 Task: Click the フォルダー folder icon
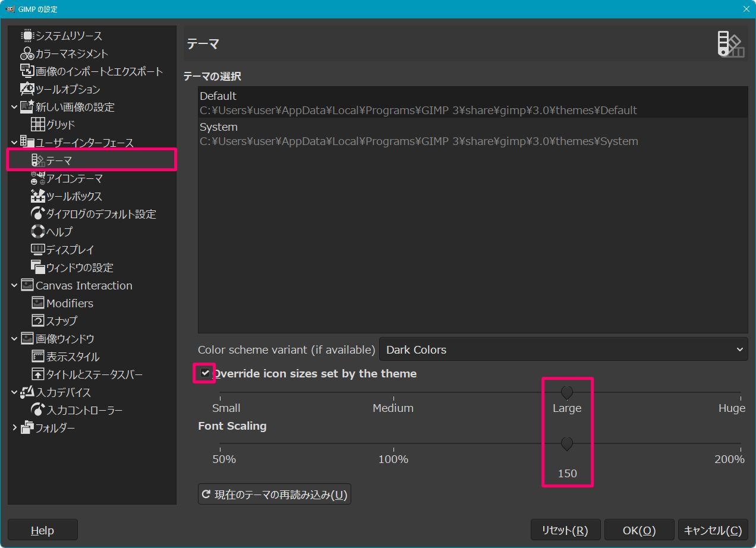coord(27,428)
